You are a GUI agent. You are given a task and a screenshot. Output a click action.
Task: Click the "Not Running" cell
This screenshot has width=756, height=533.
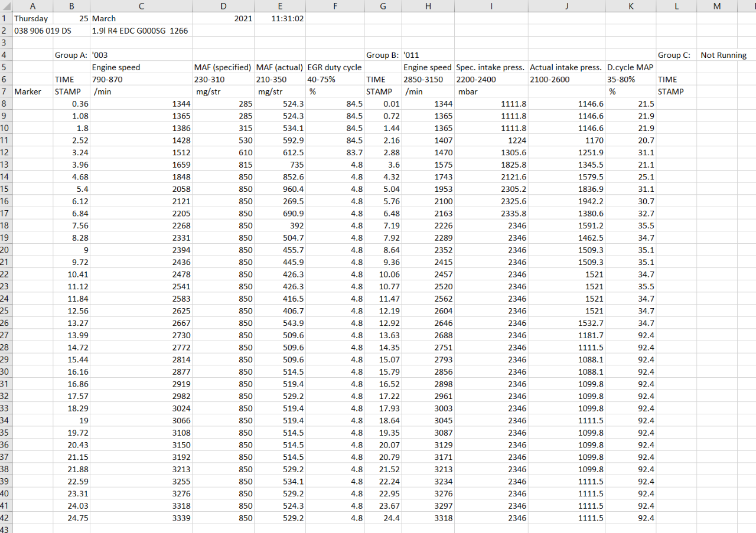pos(724,55)
